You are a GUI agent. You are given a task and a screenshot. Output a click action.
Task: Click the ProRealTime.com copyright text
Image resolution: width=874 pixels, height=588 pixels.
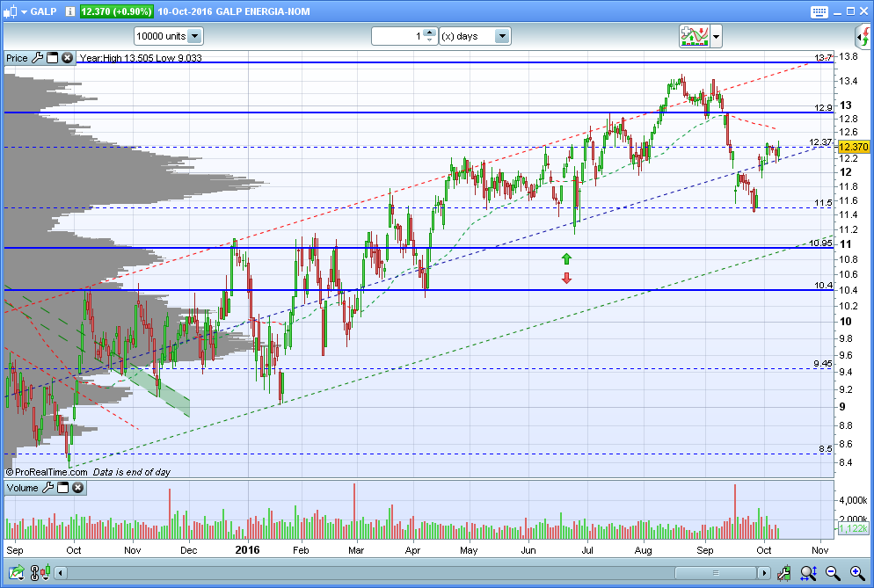pyautogui.click(x=47, y=472)
